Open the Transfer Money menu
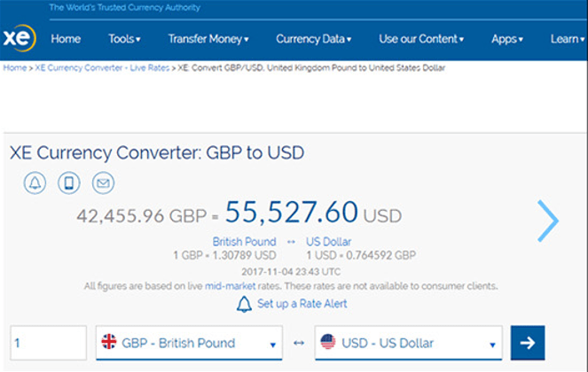The height and width of the screenshot is (372, 588). point(208,39)
